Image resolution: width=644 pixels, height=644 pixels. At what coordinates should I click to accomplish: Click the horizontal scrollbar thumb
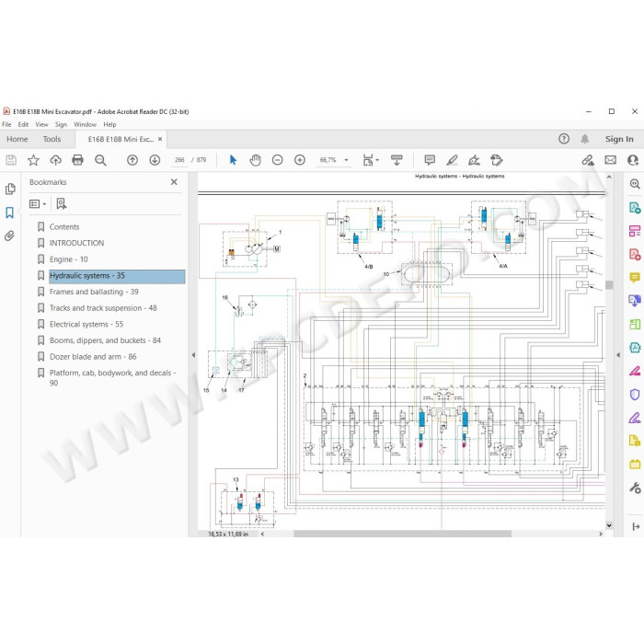(x=403, y=534)
